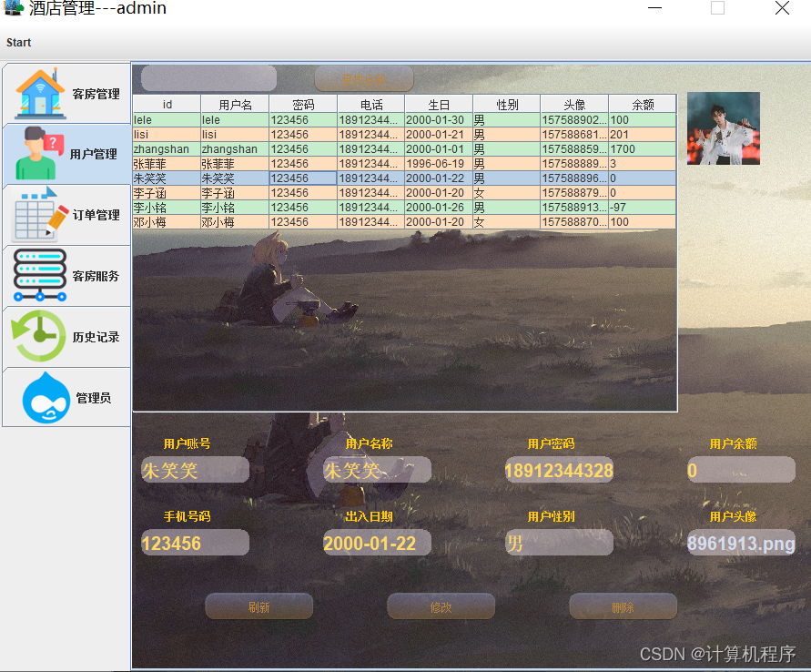Open the 管理员 (administrator) section

(66, 398)
